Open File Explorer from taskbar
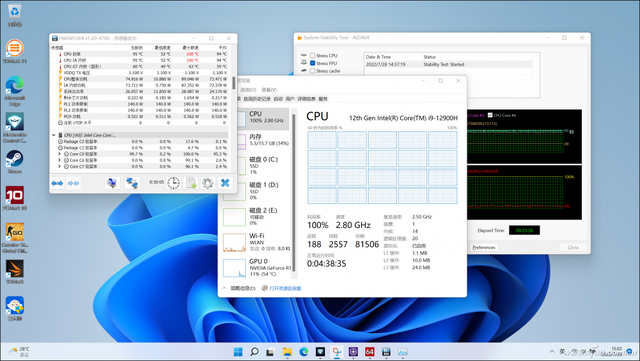The image size is (640, 361). coord(287,352)
